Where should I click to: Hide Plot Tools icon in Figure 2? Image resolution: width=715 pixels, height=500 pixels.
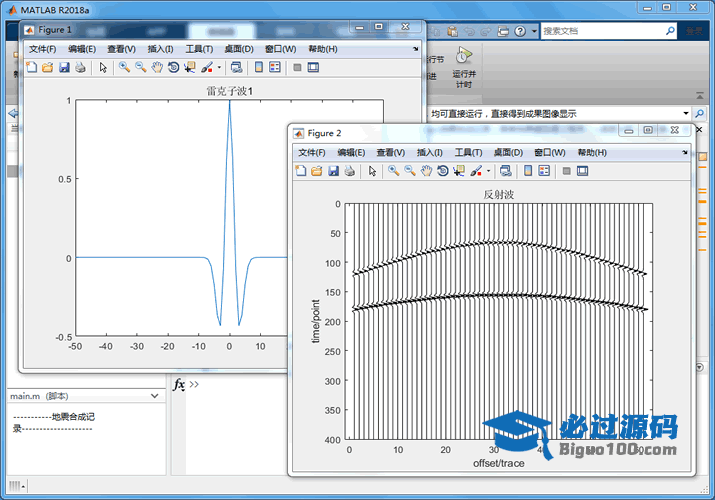(566, 171)
